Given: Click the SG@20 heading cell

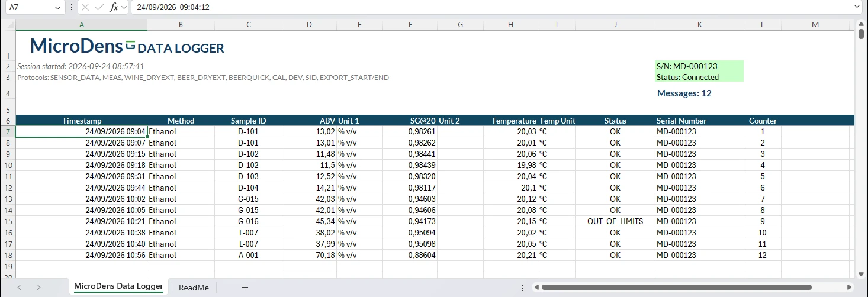Looking at the screenshot, I should (410, 121).
